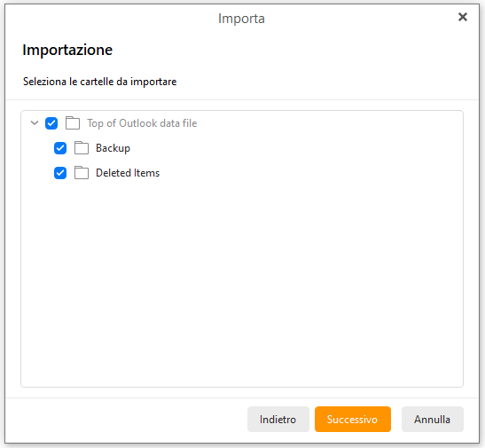
Task: Click the Backup folder icon
Action: 82,147
